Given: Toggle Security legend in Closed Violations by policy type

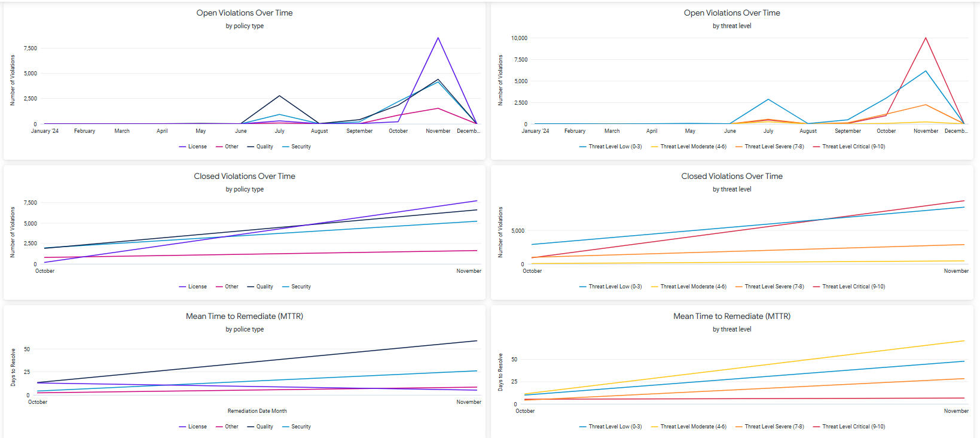Looking at the screenshot, I should click(297, 287).
